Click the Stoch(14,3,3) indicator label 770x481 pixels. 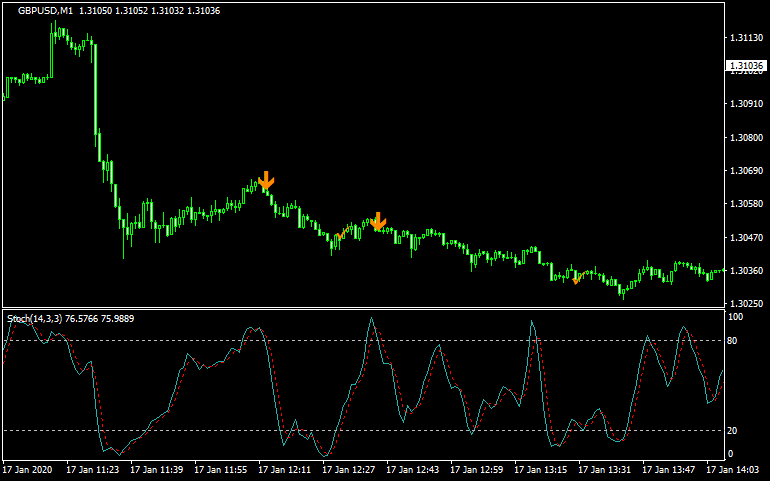(34, 319)
